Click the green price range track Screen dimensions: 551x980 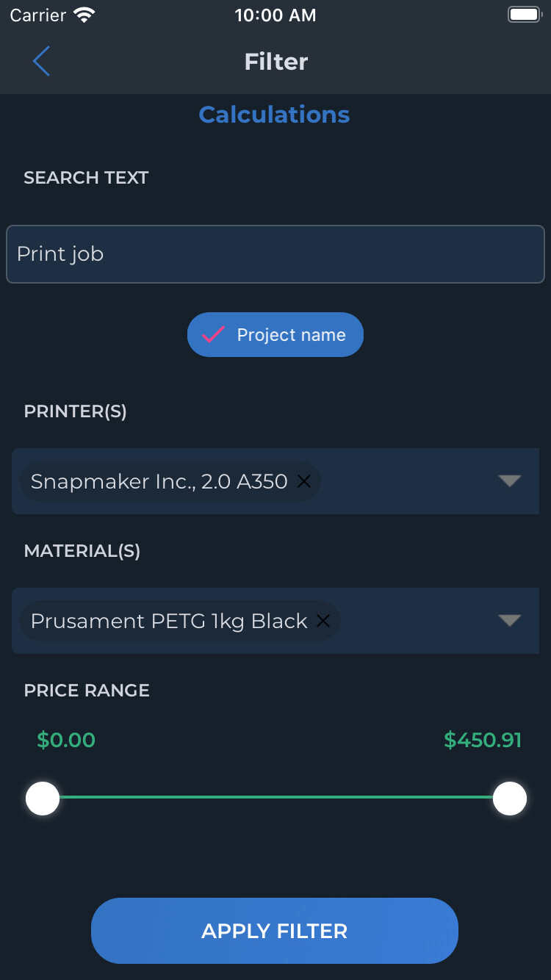pyautogui.click(x=276, y=797)
